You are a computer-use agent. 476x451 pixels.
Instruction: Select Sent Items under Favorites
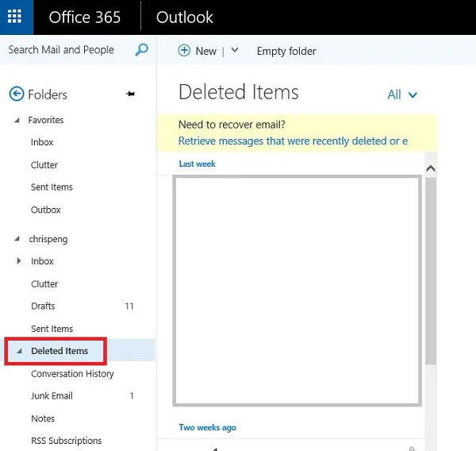(52, 187)
